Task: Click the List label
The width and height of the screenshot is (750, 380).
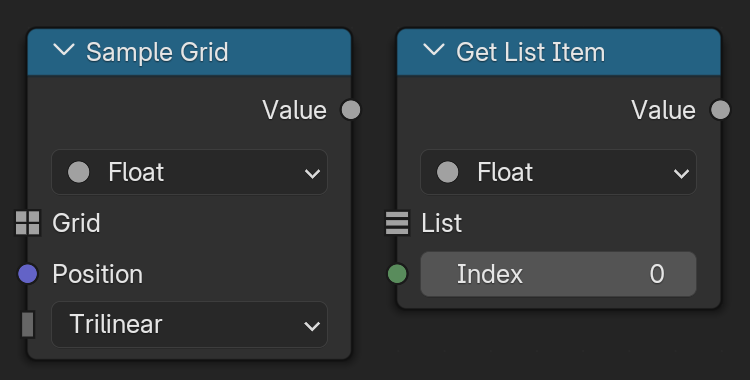Action: point(441,223)
